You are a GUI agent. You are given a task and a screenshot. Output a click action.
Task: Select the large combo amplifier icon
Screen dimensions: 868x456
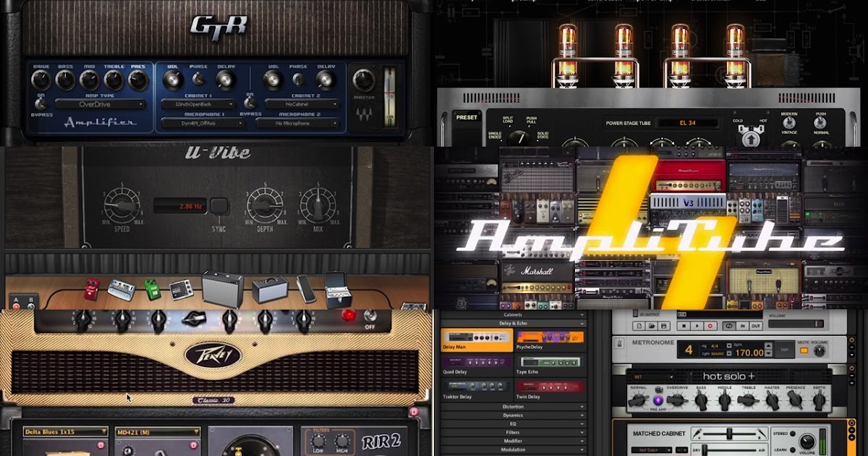[222, 289]
